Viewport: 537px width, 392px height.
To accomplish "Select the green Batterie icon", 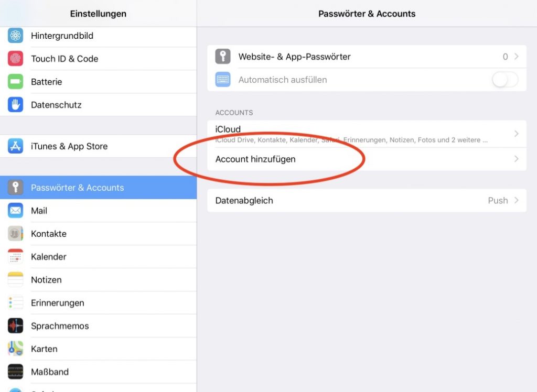I will point(15,81).
